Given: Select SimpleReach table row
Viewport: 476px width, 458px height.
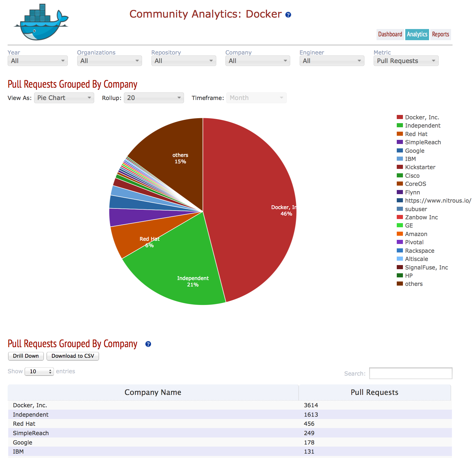Looking at the screenshot, I should point(229,433).
